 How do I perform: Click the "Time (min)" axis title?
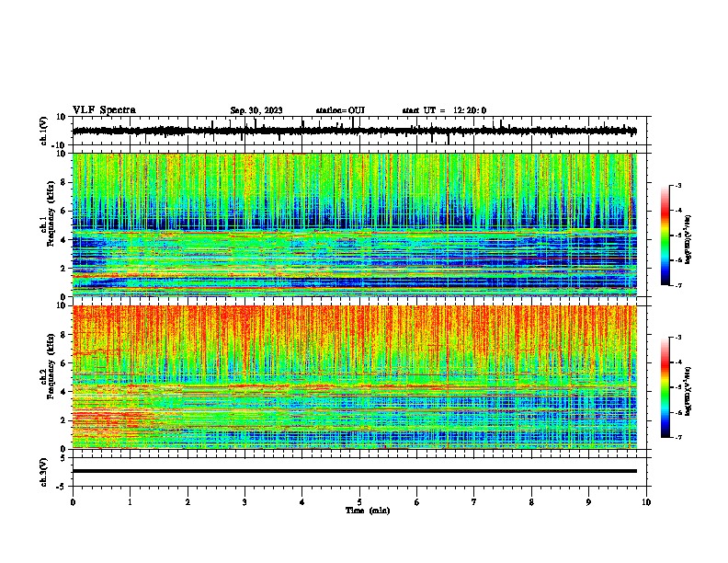click(368, 511)
